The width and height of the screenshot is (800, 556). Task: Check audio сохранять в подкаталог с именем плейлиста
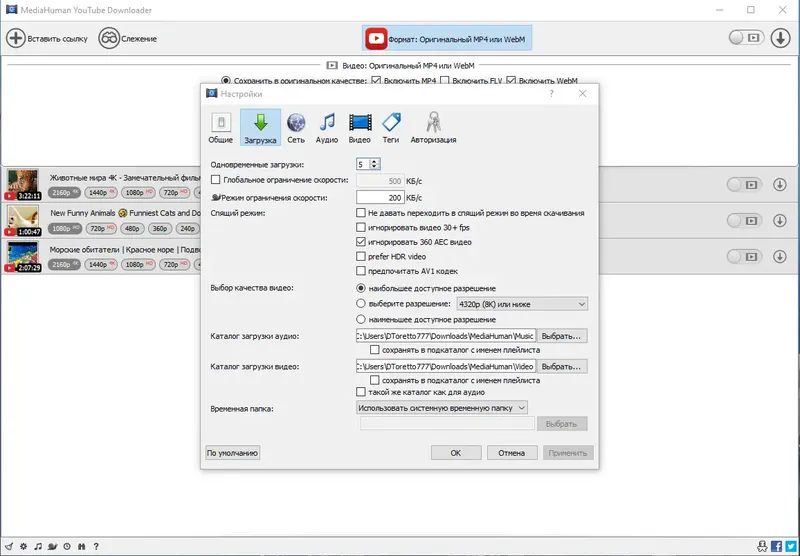click(374, 350)
